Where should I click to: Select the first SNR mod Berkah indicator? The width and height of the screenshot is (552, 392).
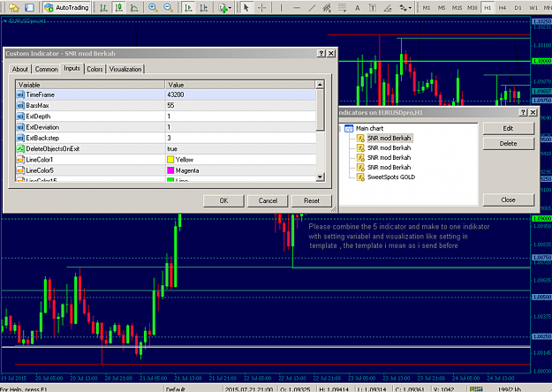(x=389, y=139)
